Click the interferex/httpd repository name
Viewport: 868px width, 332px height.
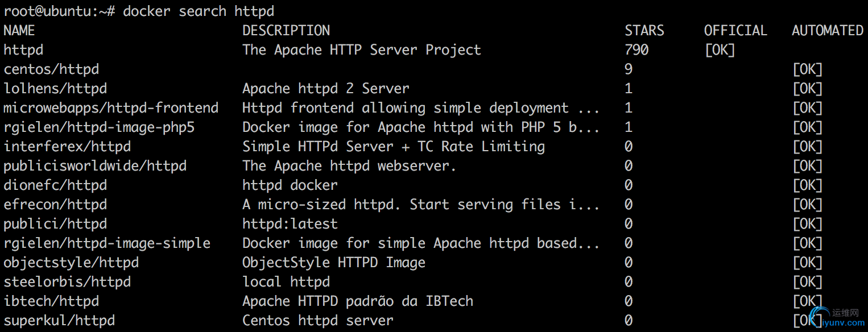click(x=67, y=147)
